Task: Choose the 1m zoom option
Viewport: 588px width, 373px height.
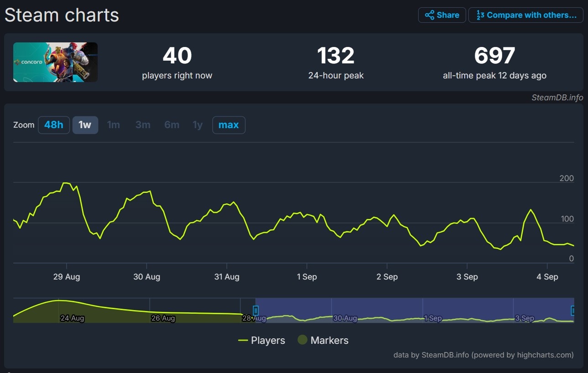Action: (113, 125)
